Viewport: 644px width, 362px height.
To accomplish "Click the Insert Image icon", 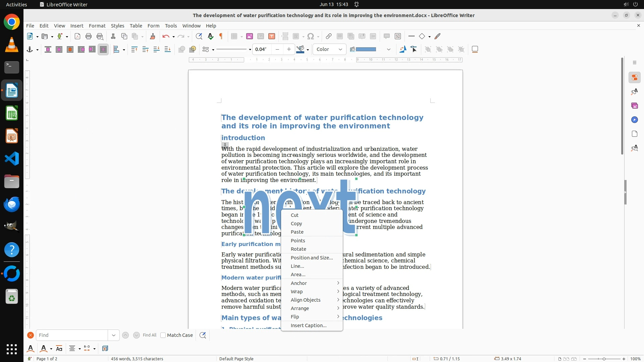I will [249, 36].
